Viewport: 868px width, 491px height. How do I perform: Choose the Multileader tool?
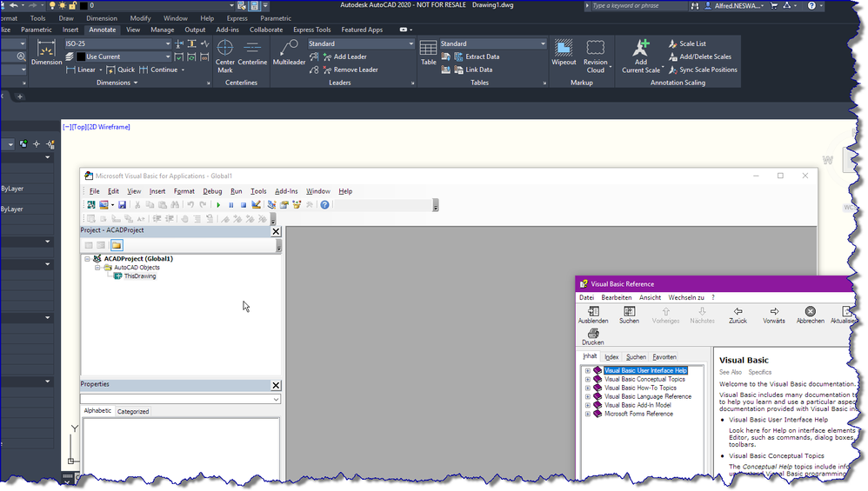click(x=289, y=53)
